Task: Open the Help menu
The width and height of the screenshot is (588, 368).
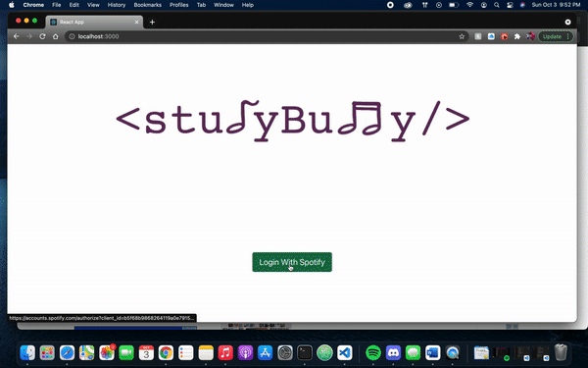Action: coord(248,5)
